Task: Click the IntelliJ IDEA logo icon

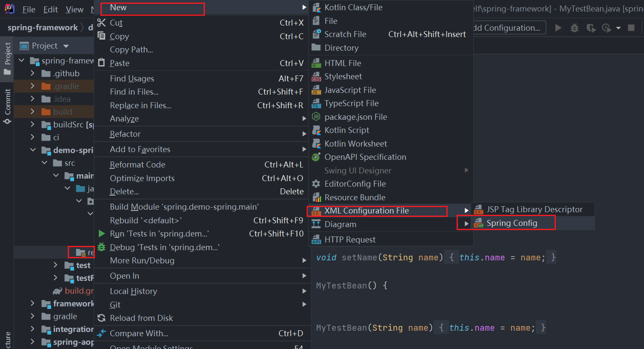Action: click(9, 9)
